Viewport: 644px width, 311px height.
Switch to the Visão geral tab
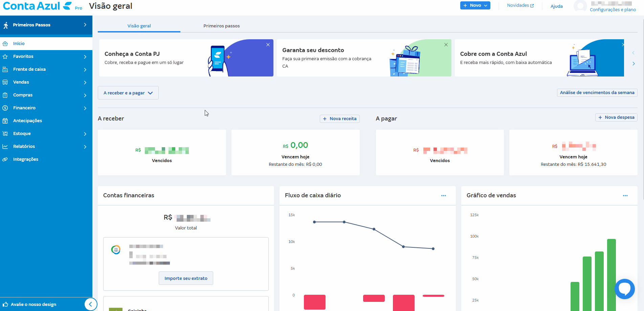(x=139, y=26)
